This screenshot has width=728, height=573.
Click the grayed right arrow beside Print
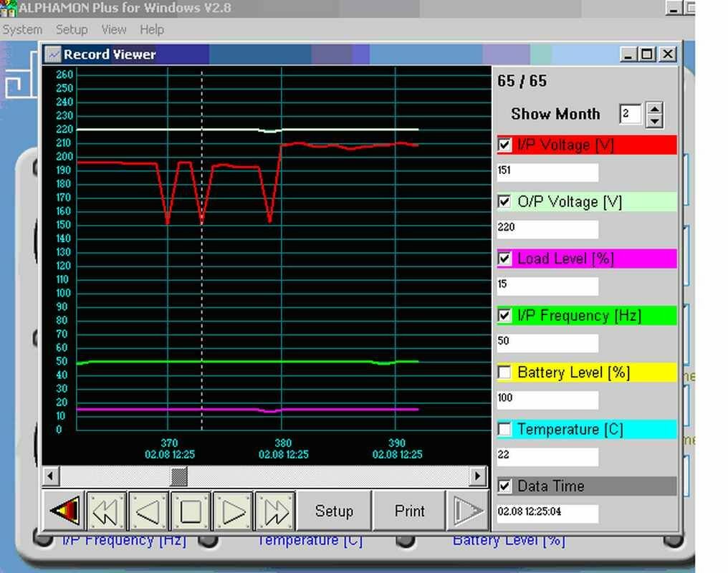pyautogui.click(x=469, y=511)
